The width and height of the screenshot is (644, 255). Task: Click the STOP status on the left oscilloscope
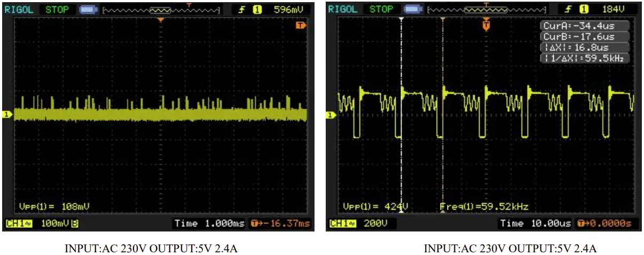57,10
